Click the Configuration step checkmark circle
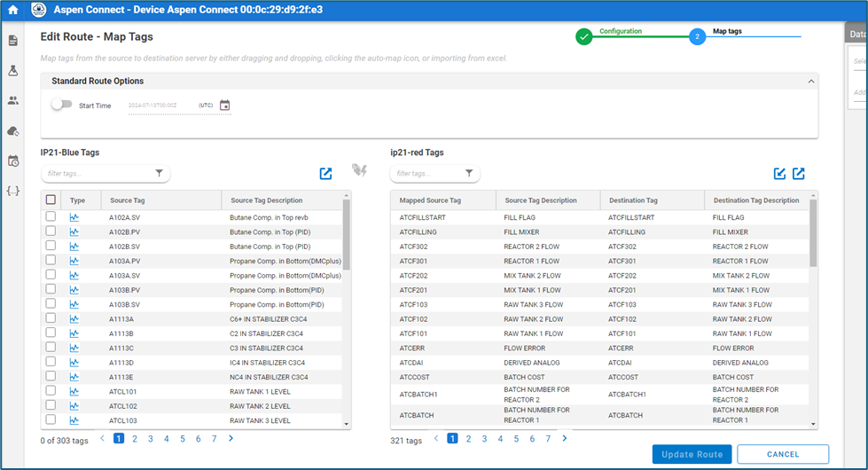The image size is (868, 470). click(583, 37)
